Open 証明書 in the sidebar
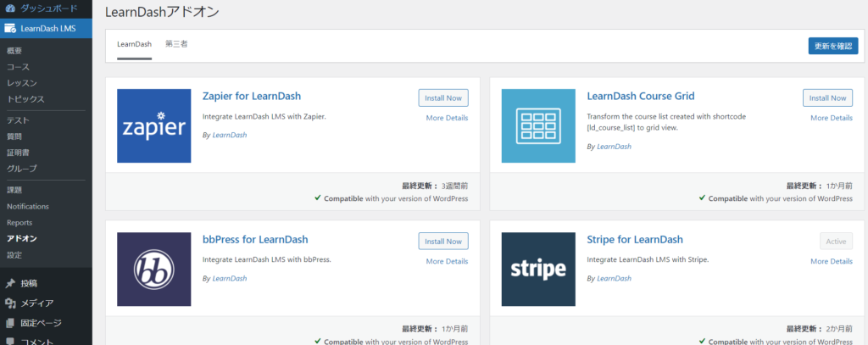868x345 pixels. coord(19,153)
